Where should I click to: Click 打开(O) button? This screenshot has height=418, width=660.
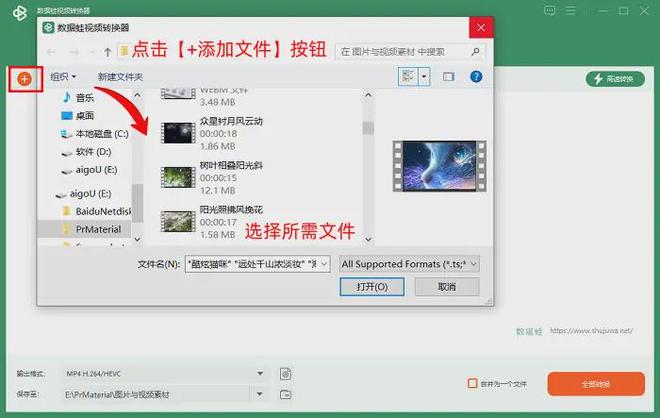point(372,287)
